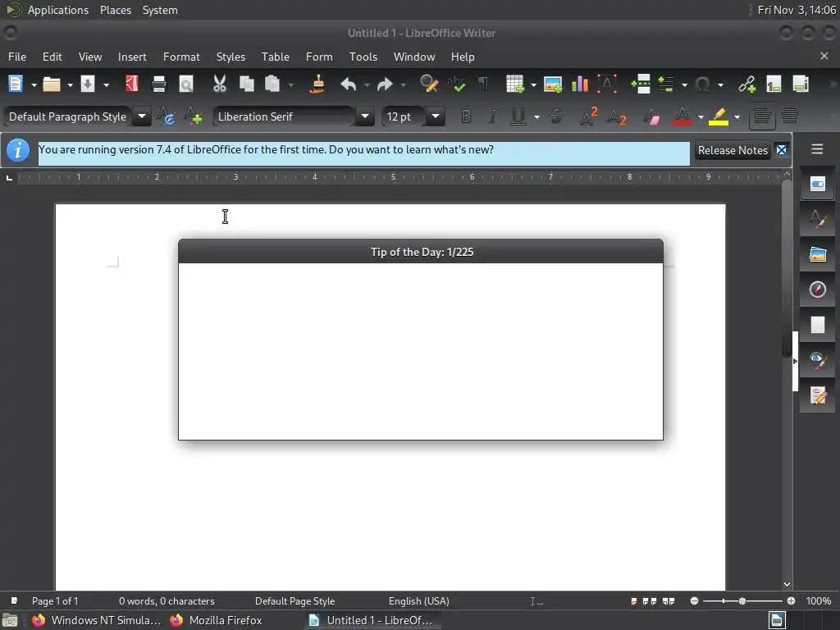
Task: Align text left
Action: 762,116
